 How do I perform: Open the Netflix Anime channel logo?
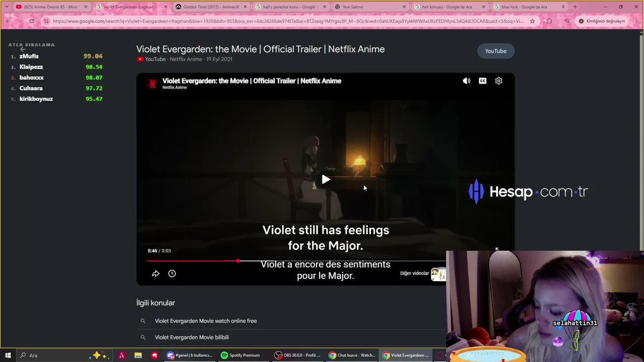[152, 83]
